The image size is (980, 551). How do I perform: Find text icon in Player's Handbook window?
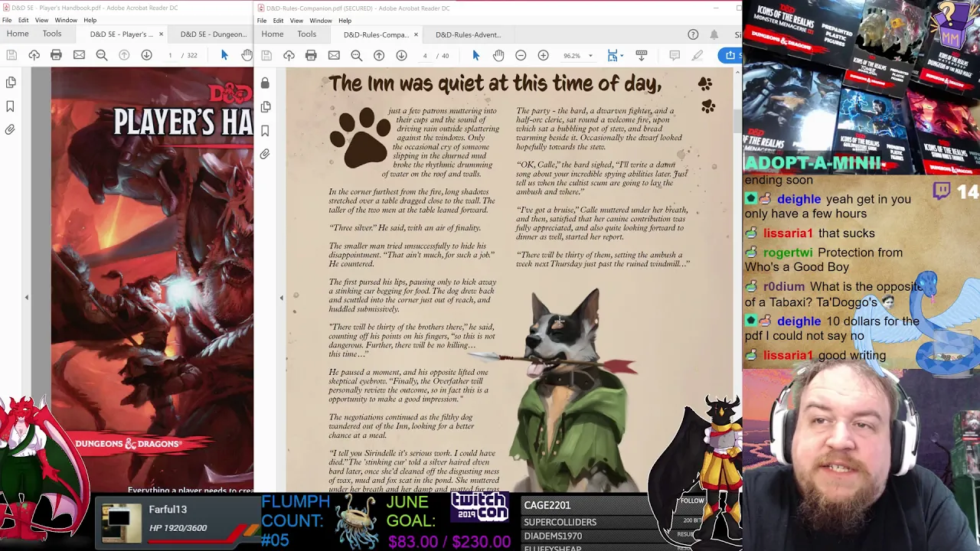pyautogui.click(x=102, y=55)
